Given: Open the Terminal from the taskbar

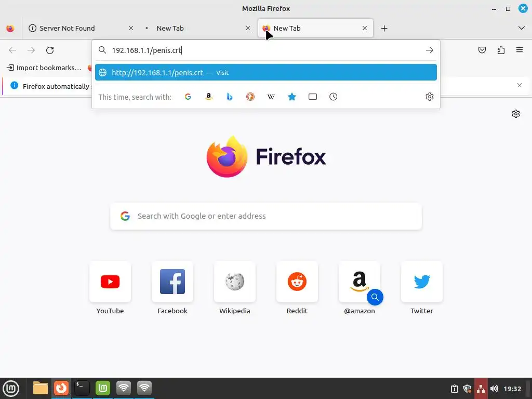Looking at the screenshot, I should point(82,388).
